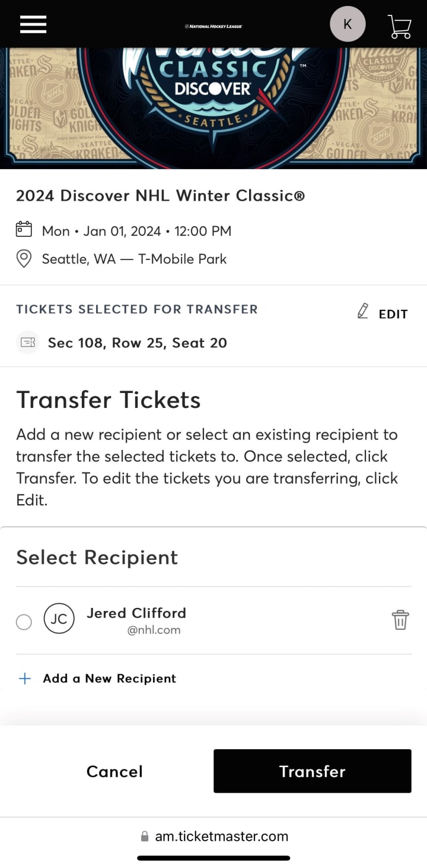
Task: Click the ticket icon beside Sec 108
Action: [x=27, y=343]
